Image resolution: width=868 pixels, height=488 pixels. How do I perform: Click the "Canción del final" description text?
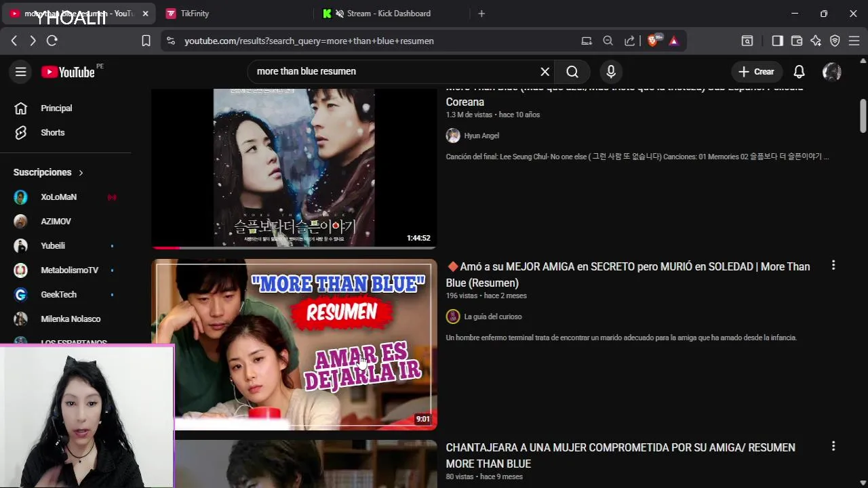(637, 157)
